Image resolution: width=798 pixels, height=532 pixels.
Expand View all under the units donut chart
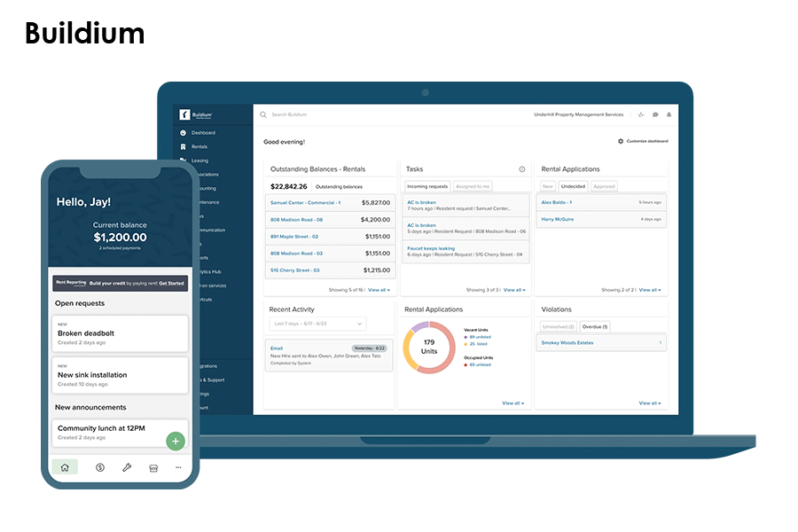coord(513,403)
